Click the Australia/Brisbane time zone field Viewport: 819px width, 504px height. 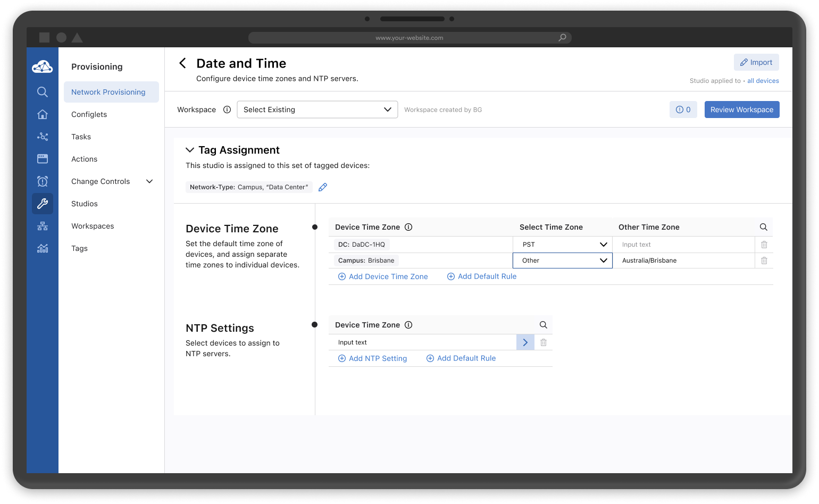pyautogui.click(x=684, y=261)
